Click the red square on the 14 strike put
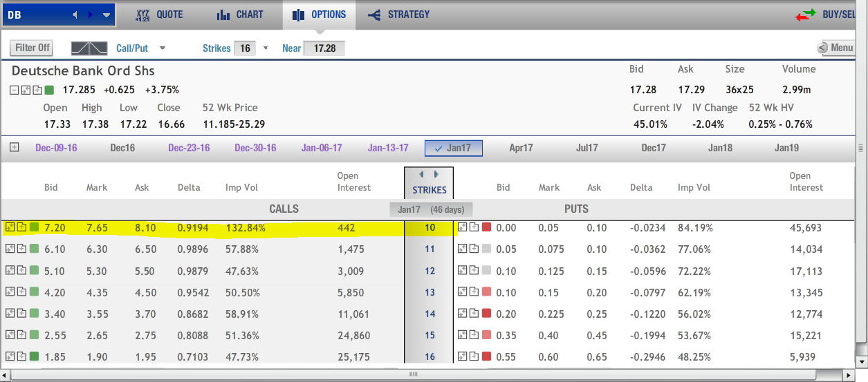The height and width of the screenshot is (382, 868). 486,314
